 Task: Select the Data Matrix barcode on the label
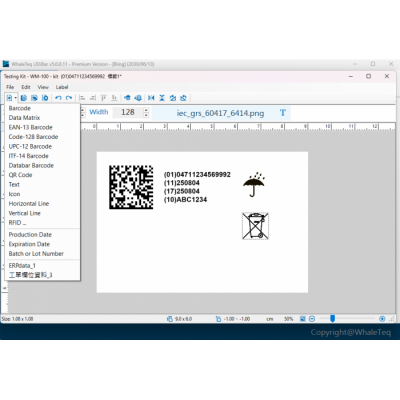pyautogui.click(x=131, y=187)
